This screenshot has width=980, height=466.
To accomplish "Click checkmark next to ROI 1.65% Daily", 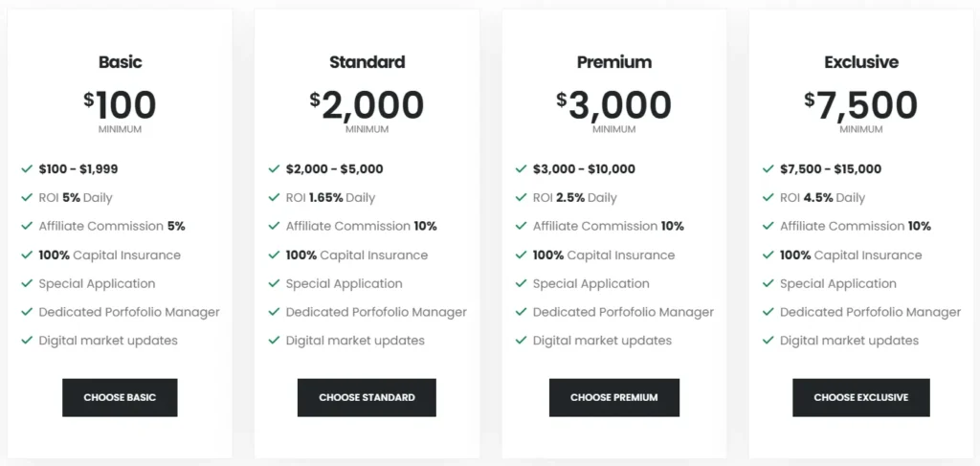I will 274,198.
